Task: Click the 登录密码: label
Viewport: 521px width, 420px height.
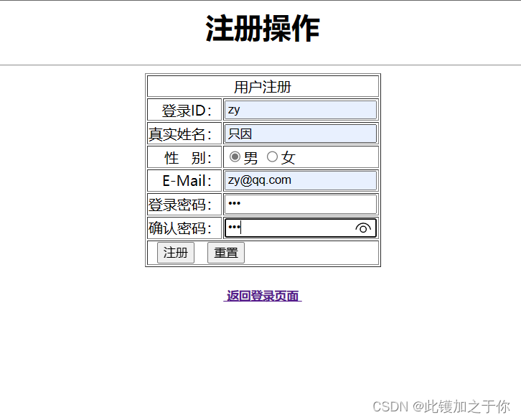Action: click(180, 205)
